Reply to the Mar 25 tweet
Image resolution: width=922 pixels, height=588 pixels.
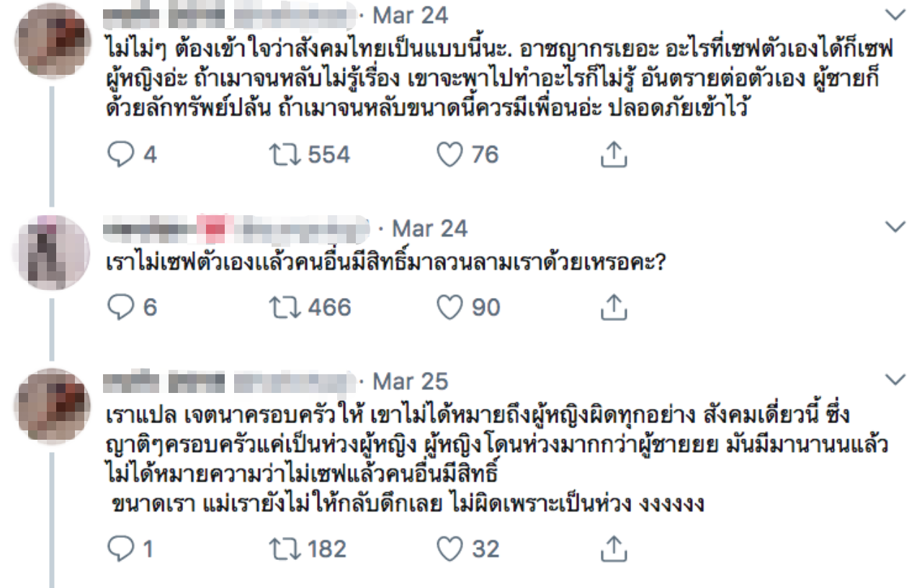pos(119,549)
